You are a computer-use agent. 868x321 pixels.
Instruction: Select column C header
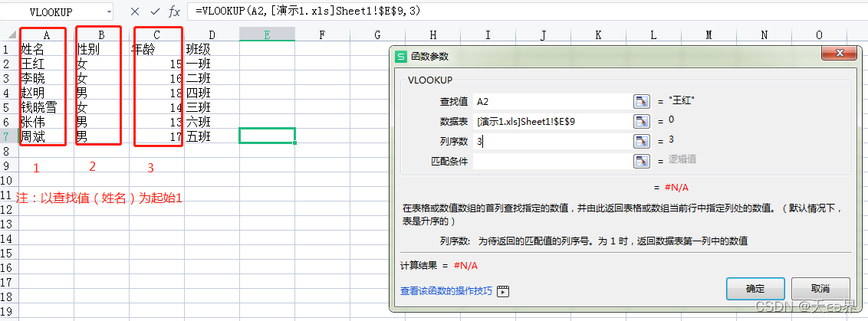point(156,35)
